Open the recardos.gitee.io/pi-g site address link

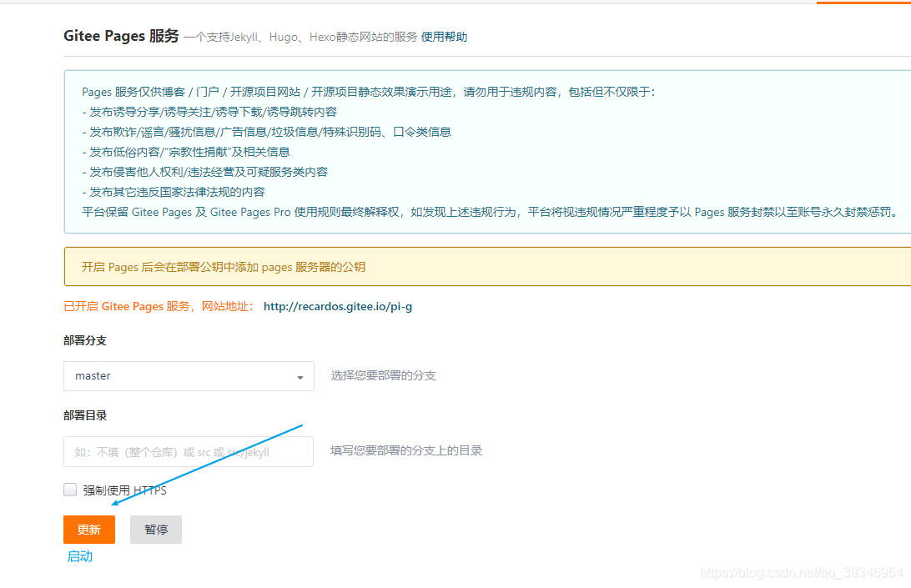pyautogui.click(x=338, y=306)
